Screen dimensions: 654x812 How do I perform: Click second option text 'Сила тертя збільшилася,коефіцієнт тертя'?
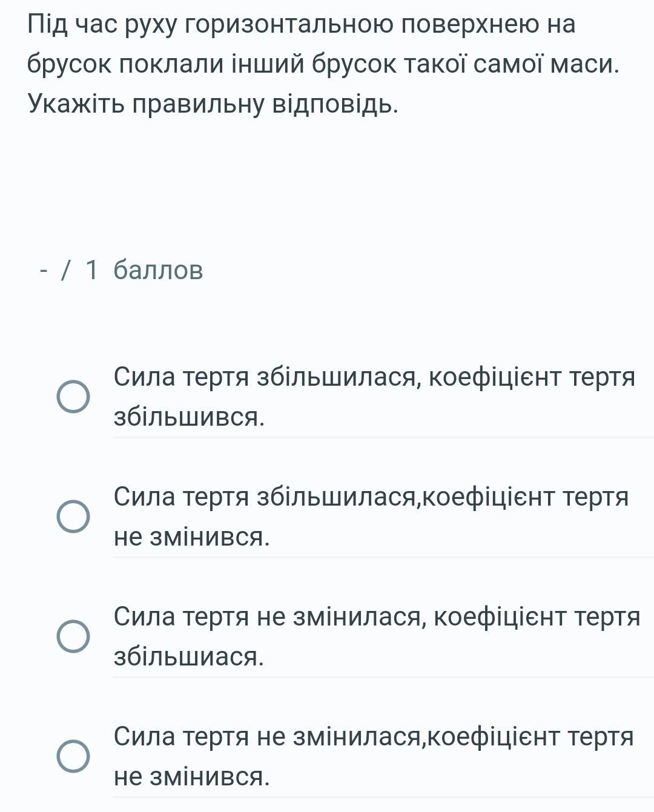371,497
